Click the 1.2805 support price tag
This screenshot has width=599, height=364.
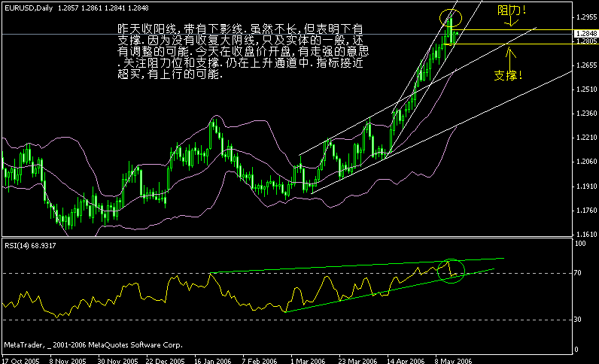point(585,42)
